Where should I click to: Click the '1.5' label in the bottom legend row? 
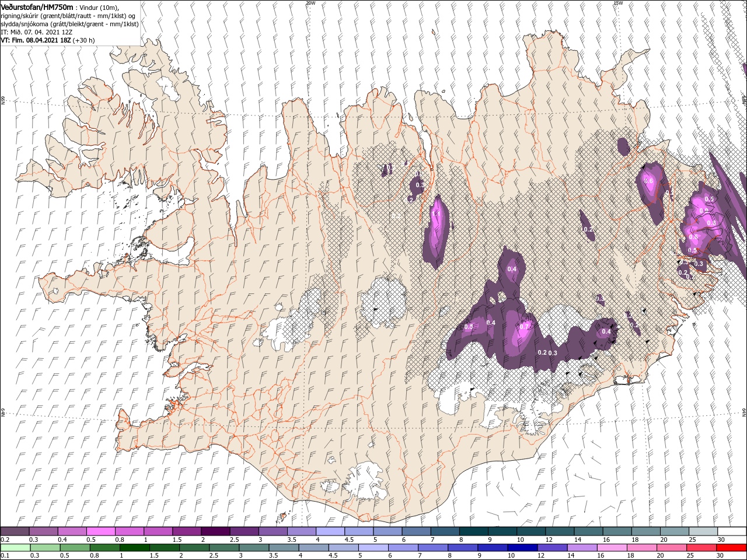154,556
